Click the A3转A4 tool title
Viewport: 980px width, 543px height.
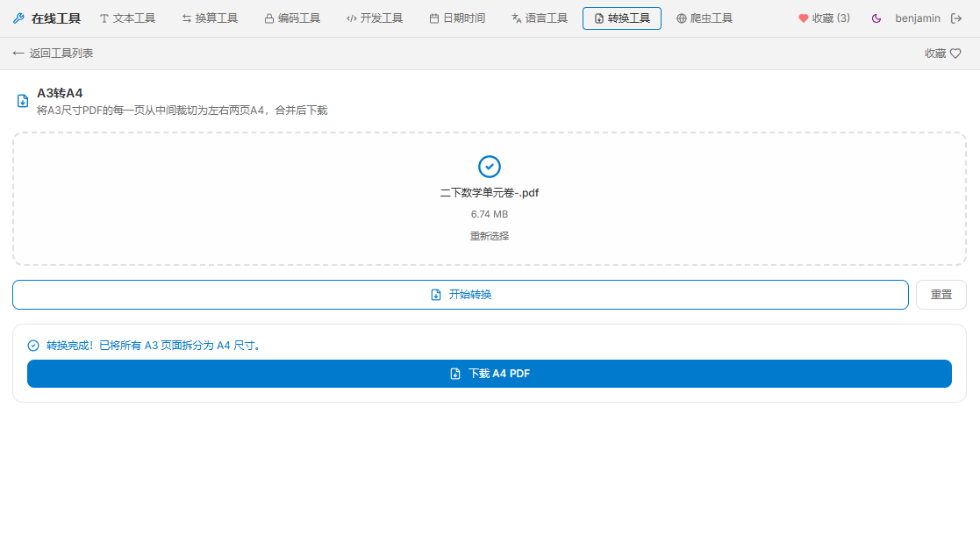(60, 93)
